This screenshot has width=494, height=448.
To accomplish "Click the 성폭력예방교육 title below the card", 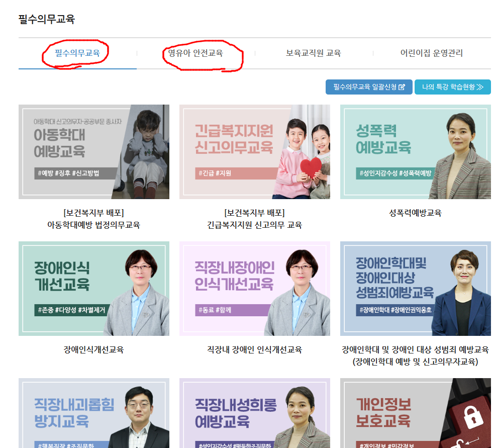I will (x=415, y=213).
